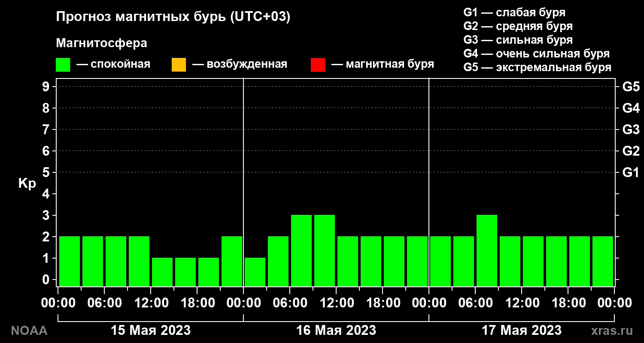Select the 16 May 09:00 bar with Kp 3
This screenshot has height=343, width=644.
coord(325,250)
